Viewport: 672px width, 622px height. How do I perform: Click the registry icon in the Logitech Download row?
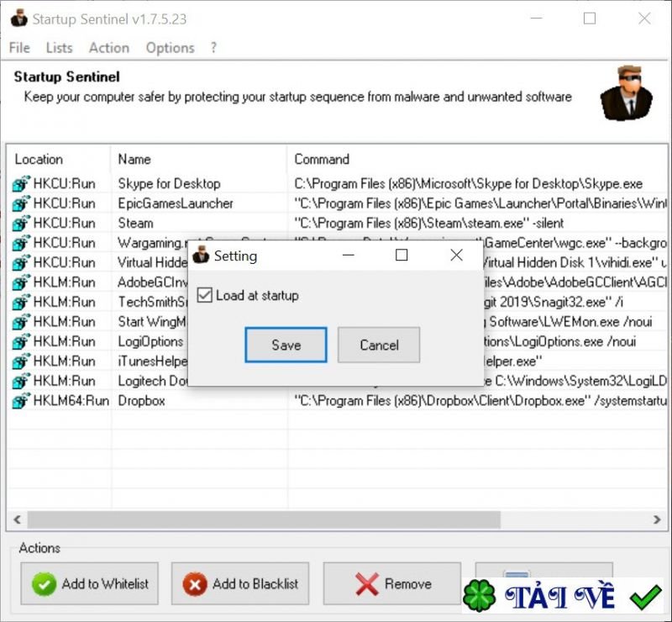(21, 381)
